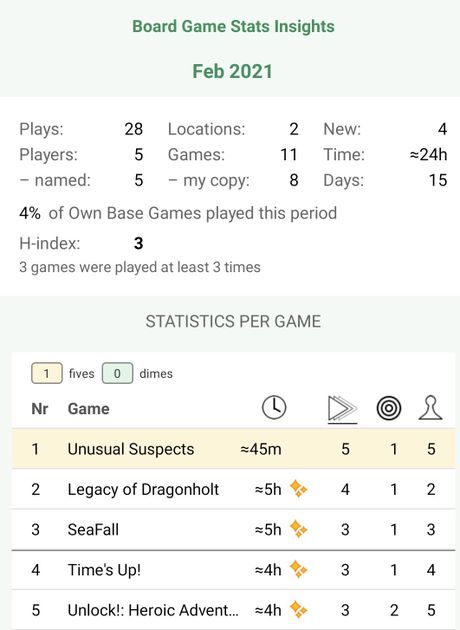This screenshot has height=630, width=460.
Task: Open the Unusual Suspects game row
Action: [x=233, y=449]
